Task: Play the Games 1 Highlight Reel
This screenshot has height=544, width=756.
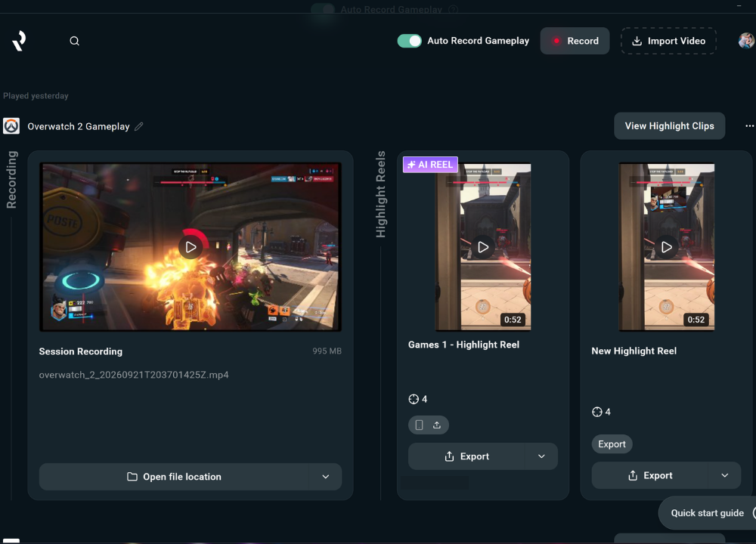Action: point(482,247)
